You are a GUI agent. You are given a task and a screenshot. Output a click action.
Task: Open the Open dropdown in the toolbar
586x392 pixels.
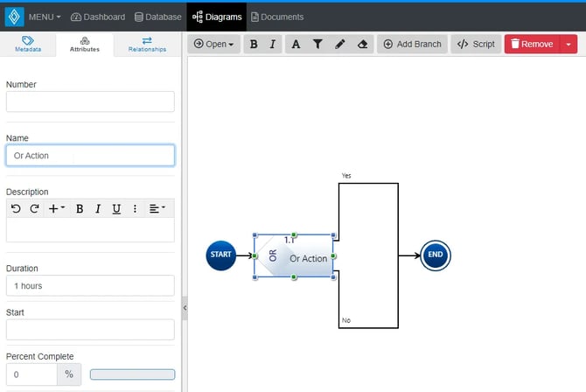click(x=214, y=44)
